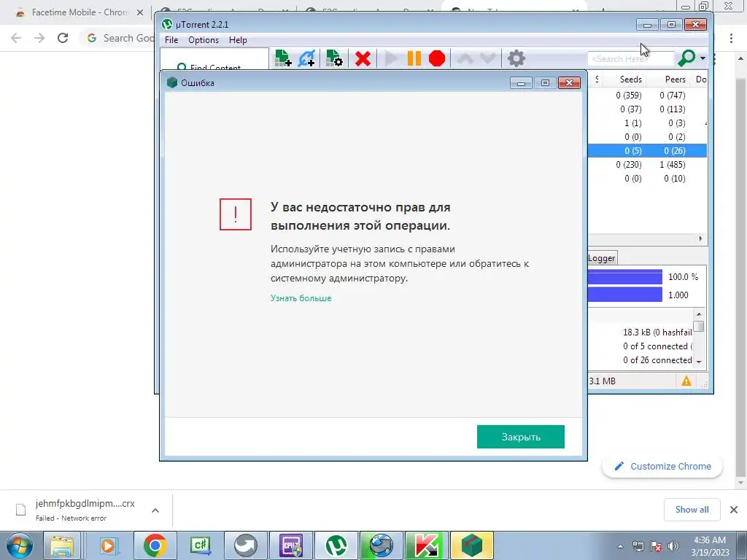Click the gray Start torrent play icon
This screenshot has width=747, height=560.
391,58
